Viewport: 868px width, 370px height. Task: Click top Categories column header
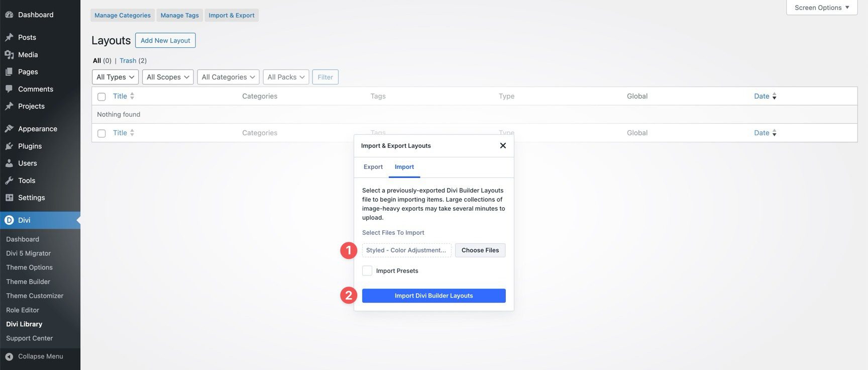260,96
